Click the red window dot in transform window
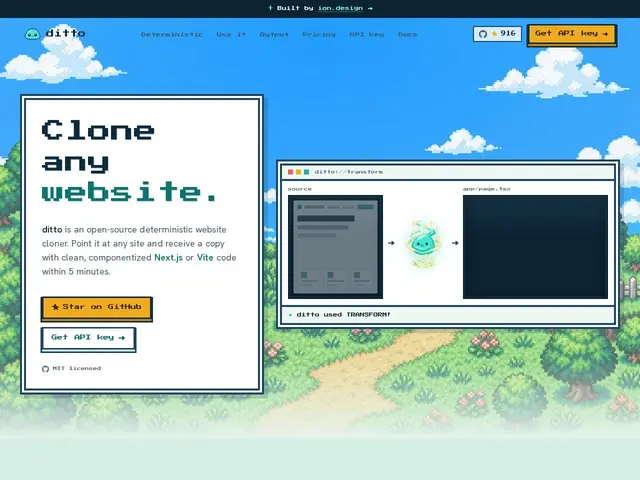Viewport: 640px width, 480px height. (x=291, y=172)
